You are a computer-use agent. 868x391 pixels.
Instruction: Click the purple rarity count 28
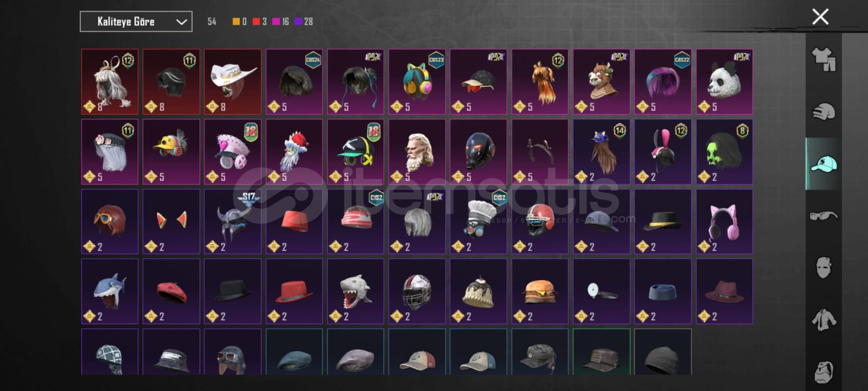[304, 22]
